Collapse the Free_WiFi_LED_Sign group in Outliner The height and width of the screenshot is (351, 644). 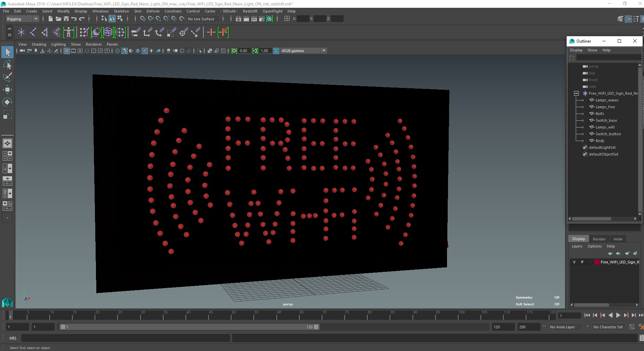coord(576,93)
